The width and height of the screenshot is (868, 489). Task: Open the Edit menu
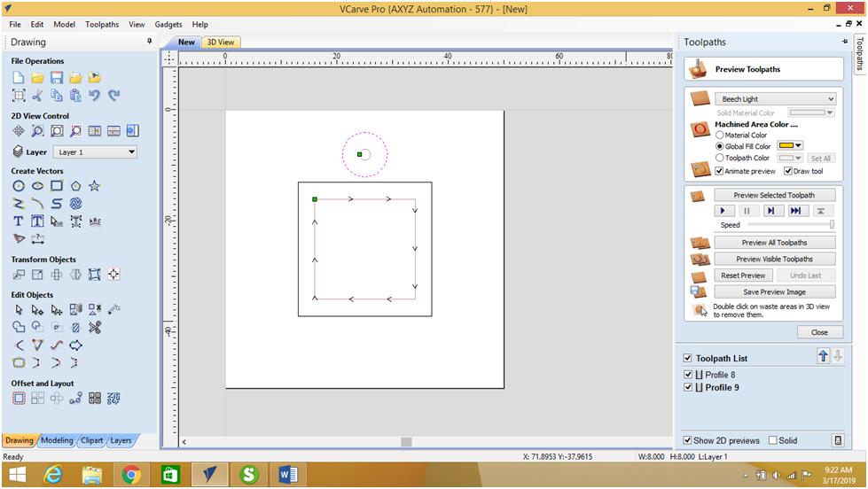tap(37, 24)
